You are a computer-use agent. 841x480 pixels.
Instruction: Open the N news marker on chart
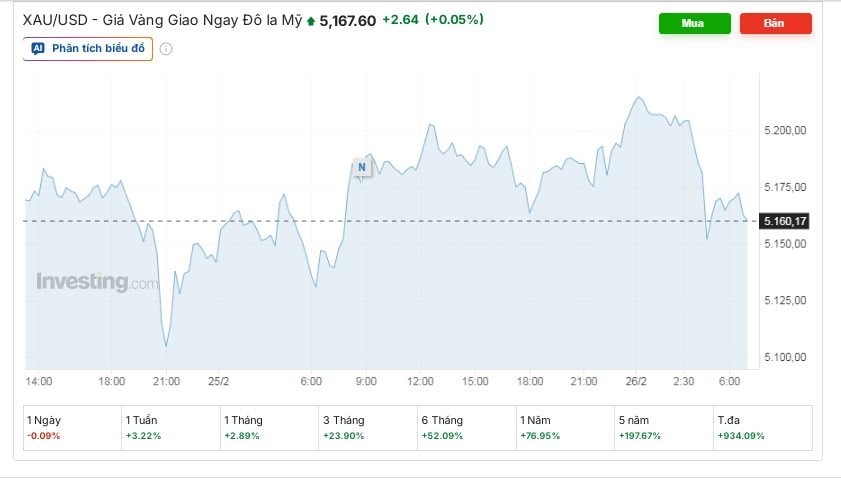(361, 167)
